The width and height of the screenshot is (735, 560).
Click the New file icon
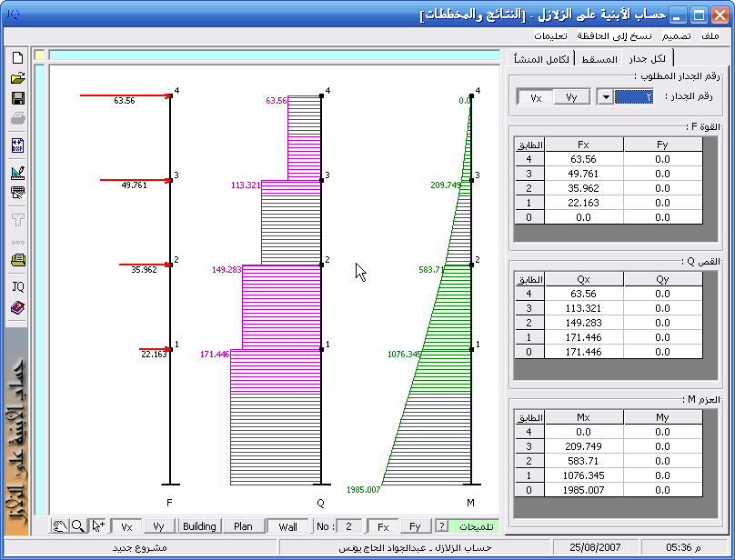tap(17, 58)
